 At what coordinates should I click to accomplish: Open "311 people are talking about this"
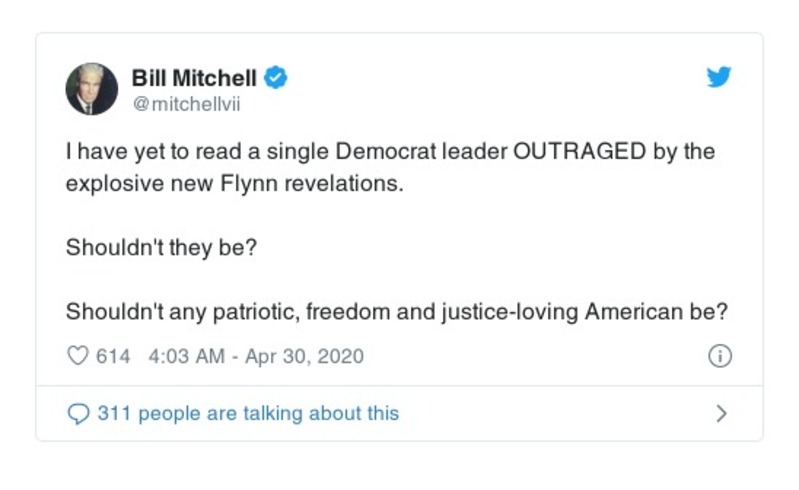pos(247,413)
